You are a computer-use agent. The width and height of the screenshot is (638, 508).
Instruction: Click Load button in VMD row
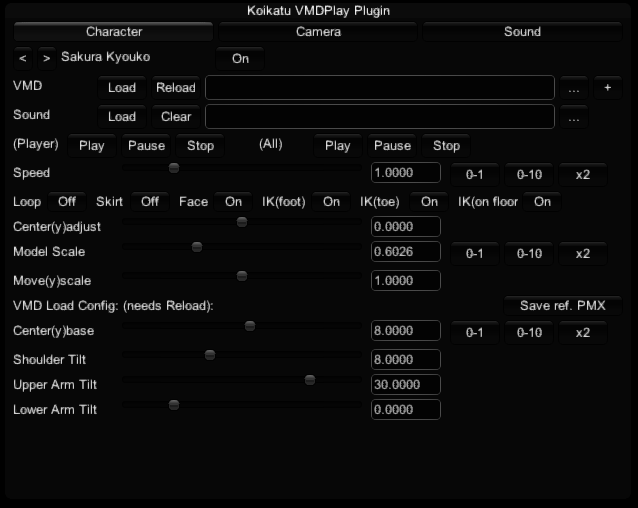coord(122,87)
